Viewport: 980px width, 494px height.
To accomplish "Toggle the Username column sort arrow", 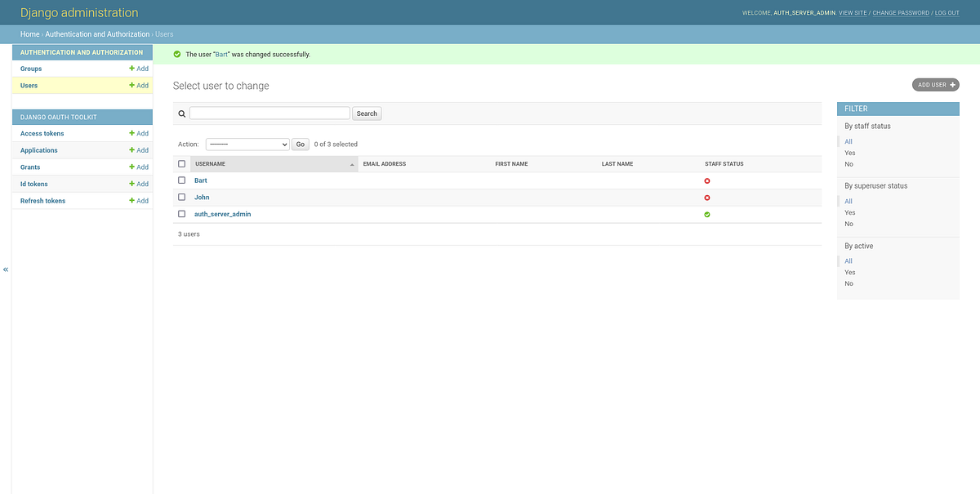I will point(352,163).
